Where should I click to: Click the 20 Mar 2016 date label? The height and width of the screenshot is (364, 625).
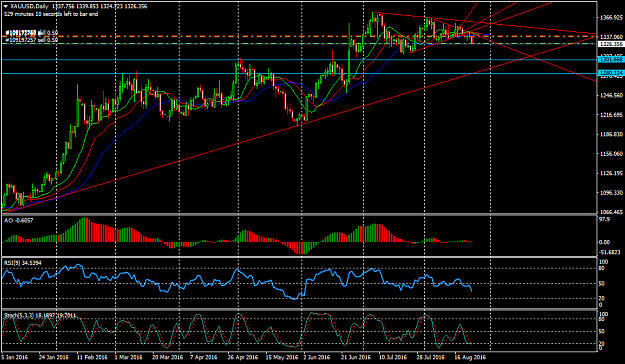click(167, 357)
